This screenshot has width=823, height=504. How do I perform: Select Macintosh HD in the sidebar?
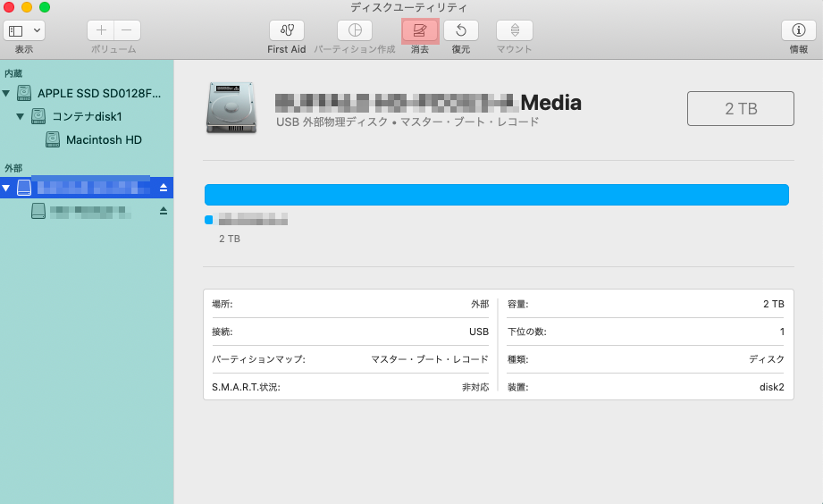click(x=104, y=140)
